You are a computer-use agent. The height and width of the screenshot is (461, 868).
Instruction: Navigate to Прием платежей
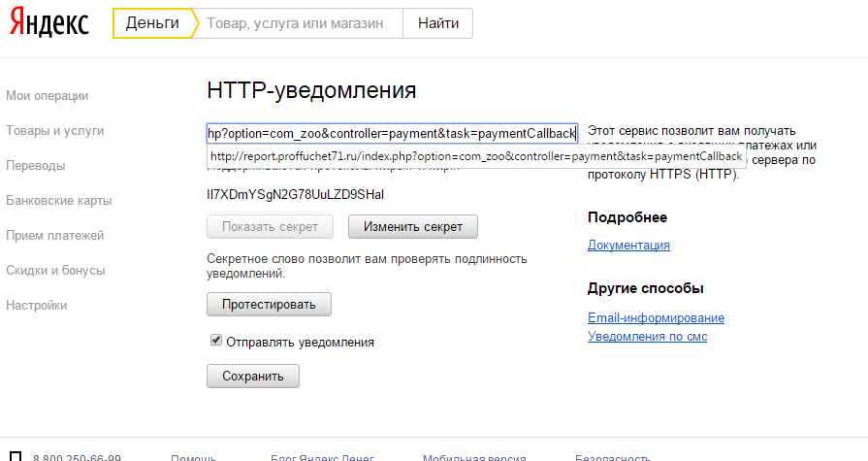(x=54, y=236)
